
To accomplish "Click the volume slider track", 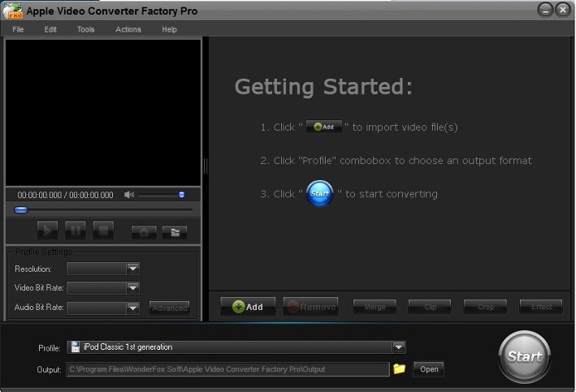I will click(x=158, y=195).
